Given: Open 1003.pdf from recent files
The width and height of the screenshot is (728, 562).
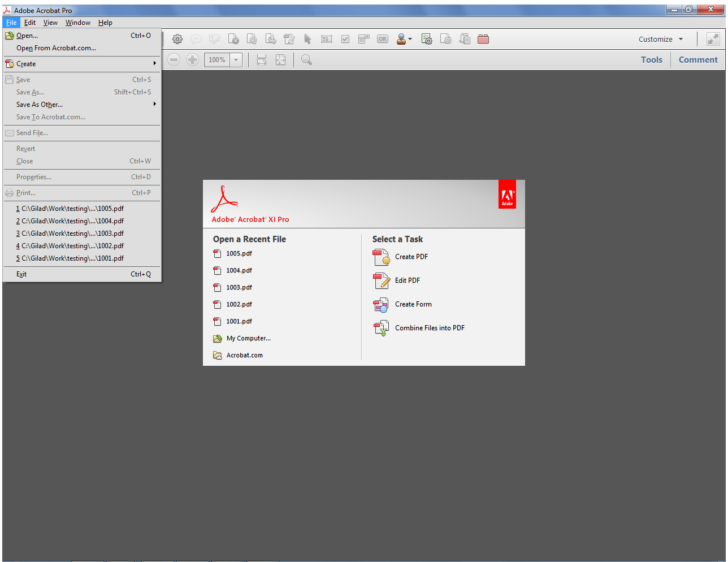Looking at the screenshot, I should coord(238,287).
